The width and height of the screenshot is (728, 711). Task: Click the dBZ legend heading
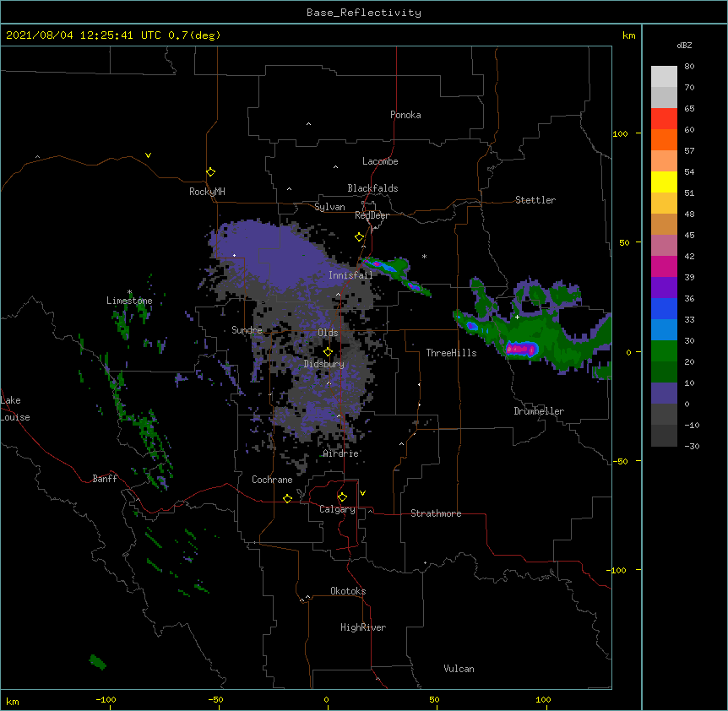point(684,46)
